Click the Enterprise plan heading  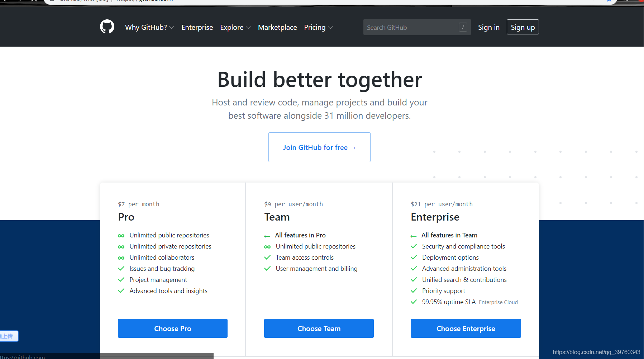point(435,217)
